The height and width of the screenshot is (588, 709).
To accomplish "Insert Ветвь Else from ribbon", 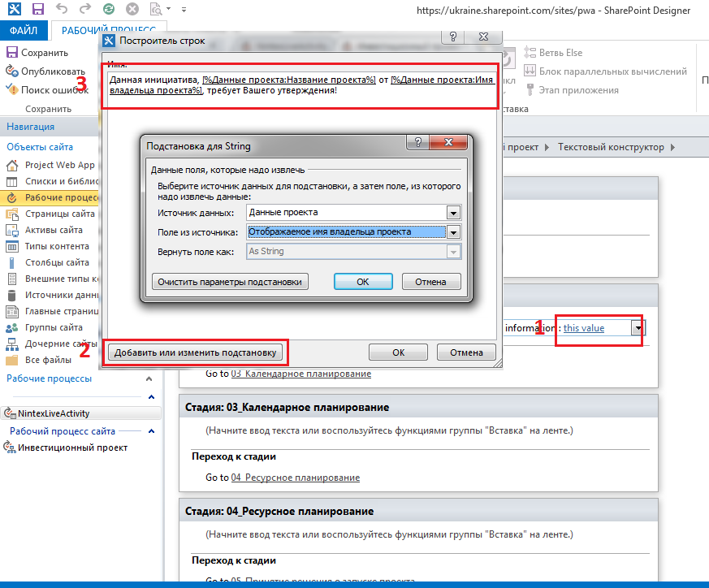I will click(553, 53).
